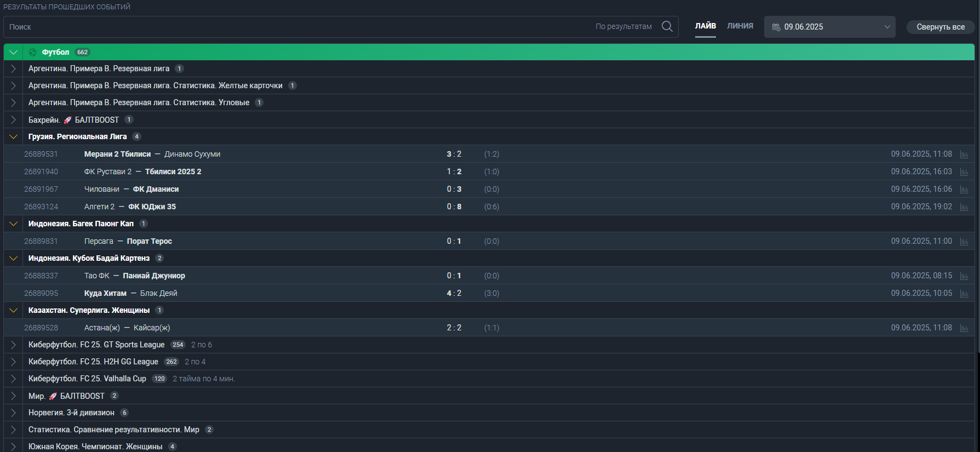Viewport: 980px width, 452px height.
Task: Click the По результатам search filter
Action: click(x=623, y=26)
